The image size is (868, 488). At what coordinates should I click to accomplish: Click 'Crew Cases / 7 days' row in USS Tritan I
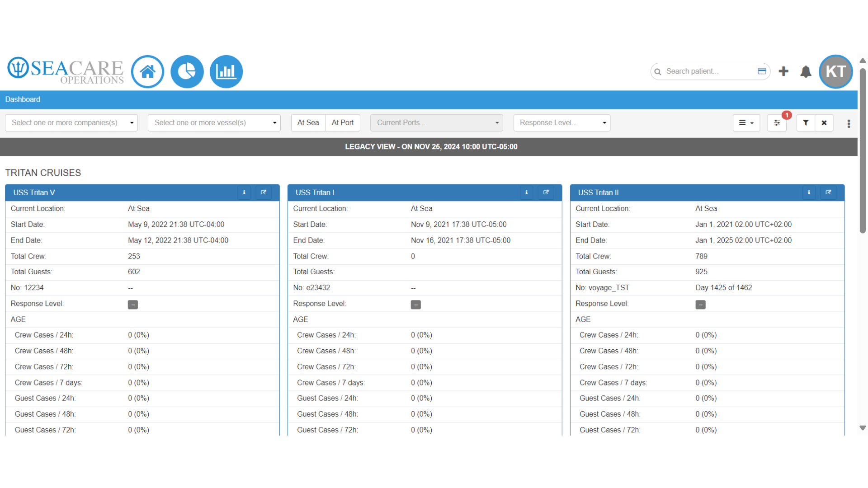point(425,383)
